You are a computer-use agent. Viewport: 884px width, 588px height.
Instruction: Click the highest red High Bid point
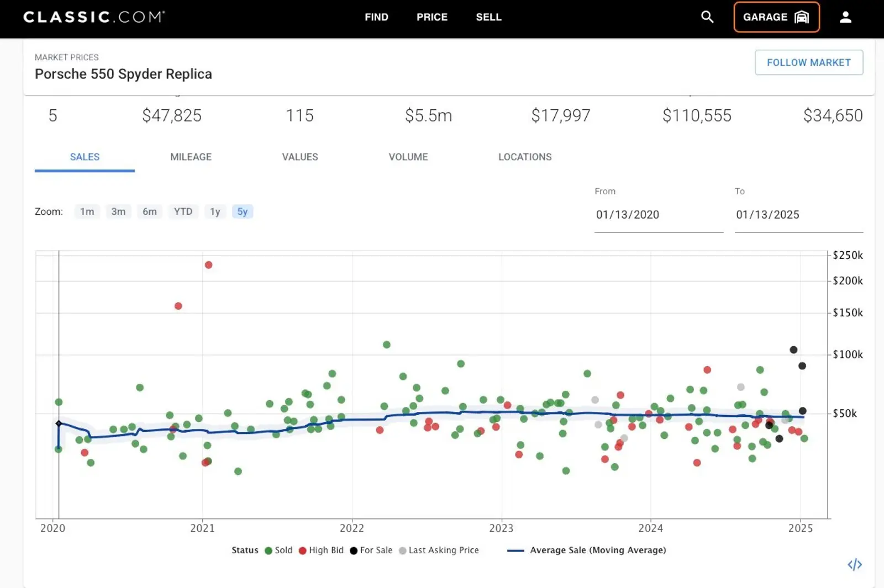point(208,265)
